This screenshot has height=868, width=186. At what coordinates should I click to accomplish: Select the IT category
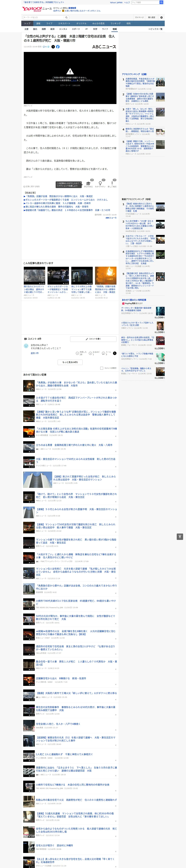(x=87, y=29)
